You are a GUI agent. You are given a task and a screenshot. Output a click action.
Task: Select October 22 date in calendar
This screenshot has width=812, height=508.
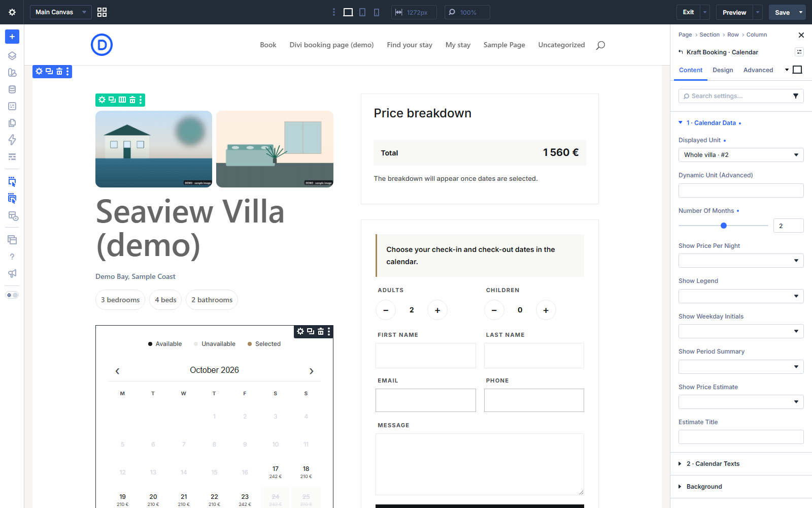coord(214,500)
